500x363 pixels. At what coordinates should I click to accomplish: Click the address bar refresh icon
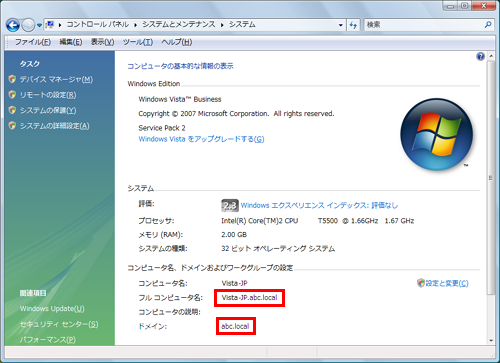[x=353, y=25]
